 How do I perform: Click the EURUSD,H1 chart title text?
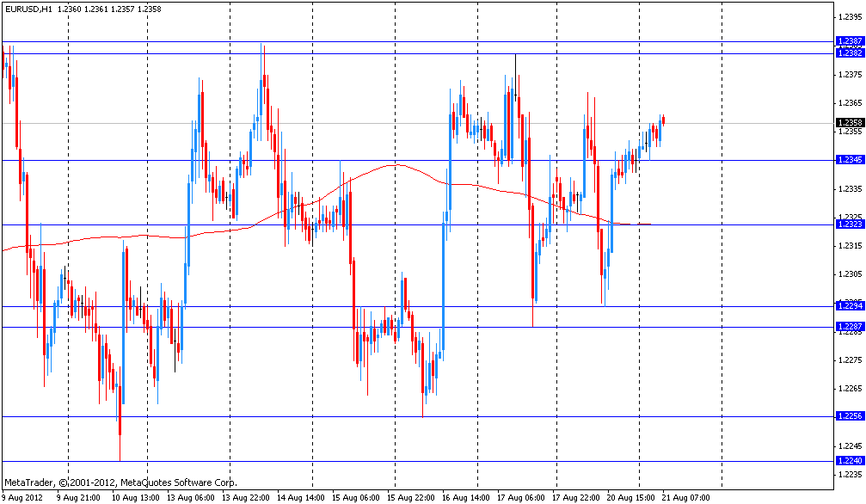click(32, 9)
